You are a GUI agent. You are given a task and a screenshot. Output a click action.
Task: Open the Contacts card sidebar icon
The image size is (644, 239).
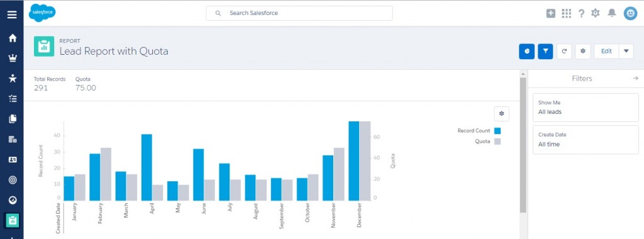pos(13,159)
